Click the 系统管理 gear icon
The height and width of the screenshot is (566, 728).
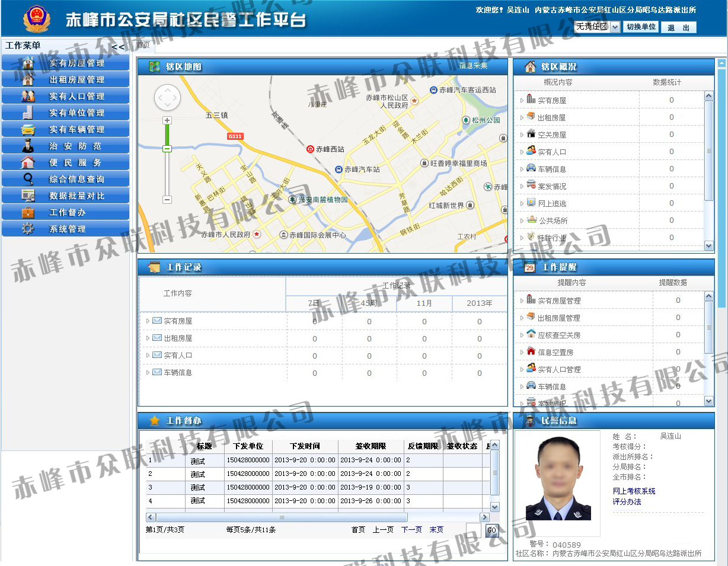coord(27,229)
